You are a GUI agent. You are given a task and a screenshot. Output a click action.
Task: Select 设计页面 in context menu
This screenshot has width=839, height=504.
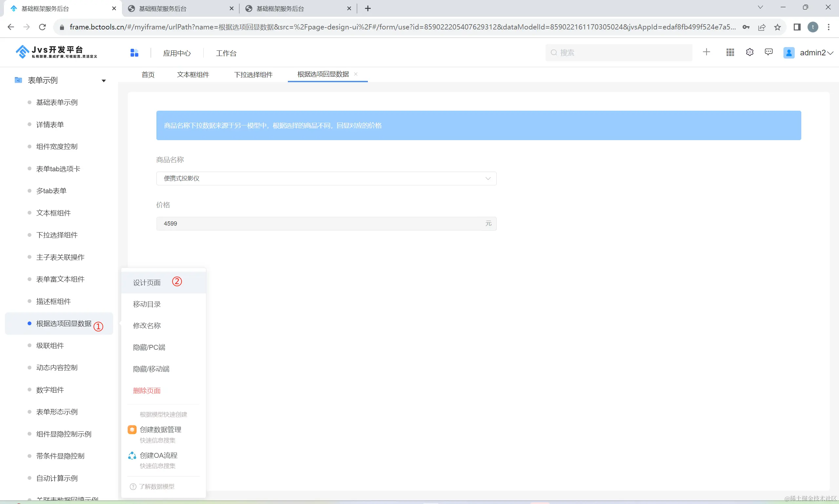point(147,283)
